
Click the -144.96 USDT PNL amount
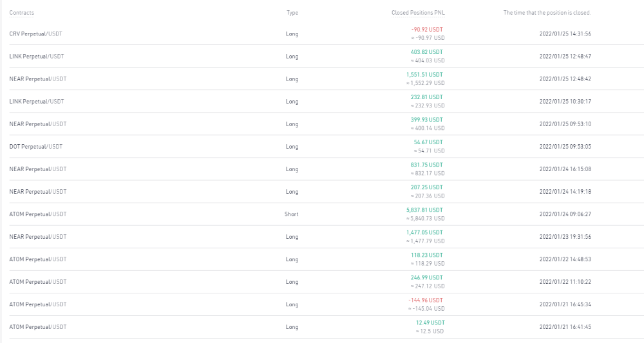[426, 300]
